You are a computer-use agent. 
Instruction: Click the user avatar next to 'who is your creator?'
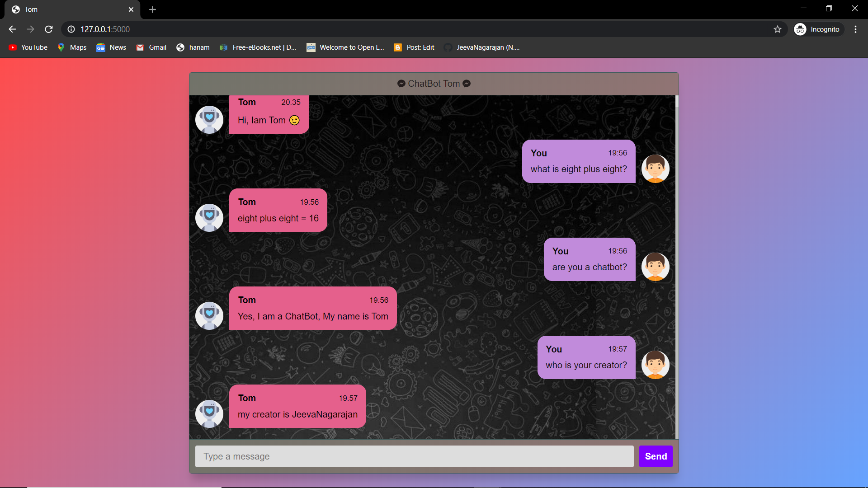click(x=655, y=365)
